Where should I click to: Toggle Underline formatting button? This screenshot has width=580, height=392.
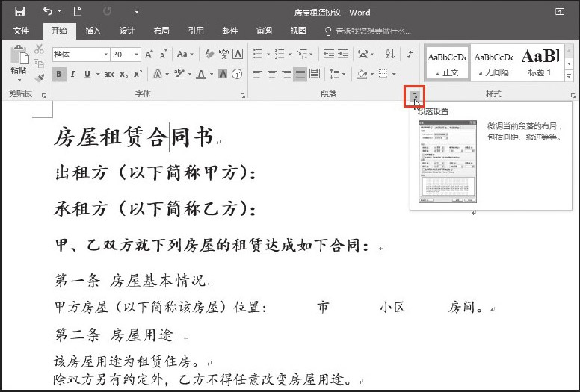[x=87, y=74]
